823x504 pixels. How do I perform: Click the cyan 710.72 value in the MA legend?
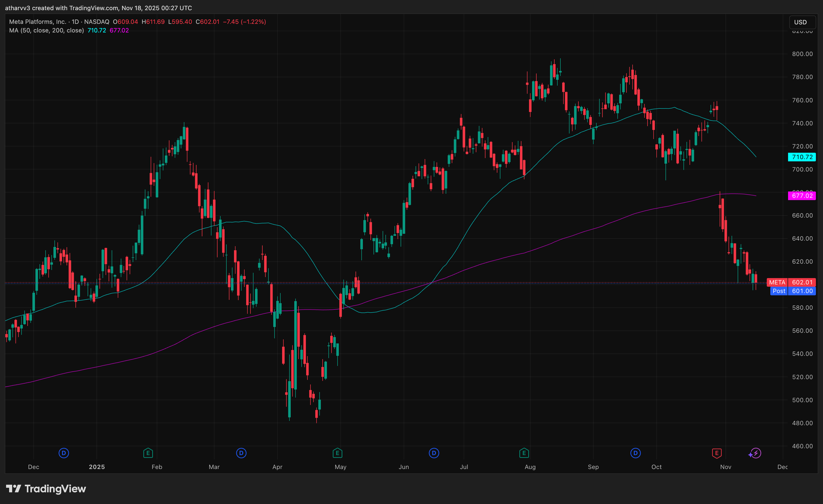(x=97, y=30)
